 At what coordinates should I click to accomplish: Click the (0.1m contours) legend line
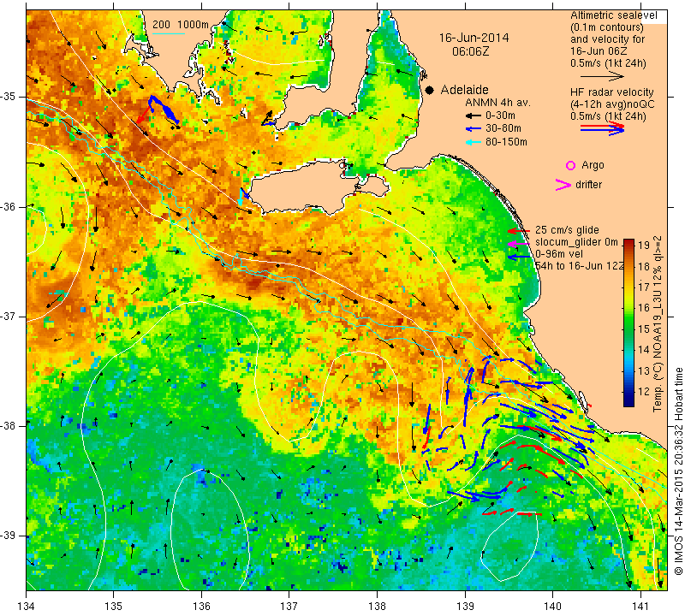pos(607,27)
